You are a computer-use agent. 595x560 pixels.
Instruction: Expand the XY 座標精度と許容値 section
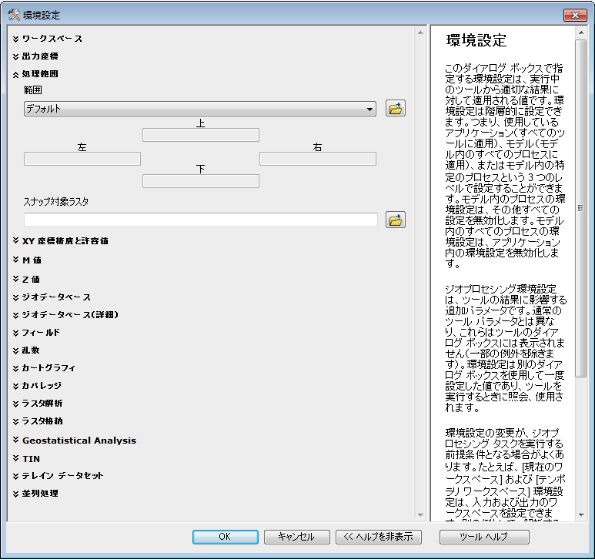click(x=61, y=241)
